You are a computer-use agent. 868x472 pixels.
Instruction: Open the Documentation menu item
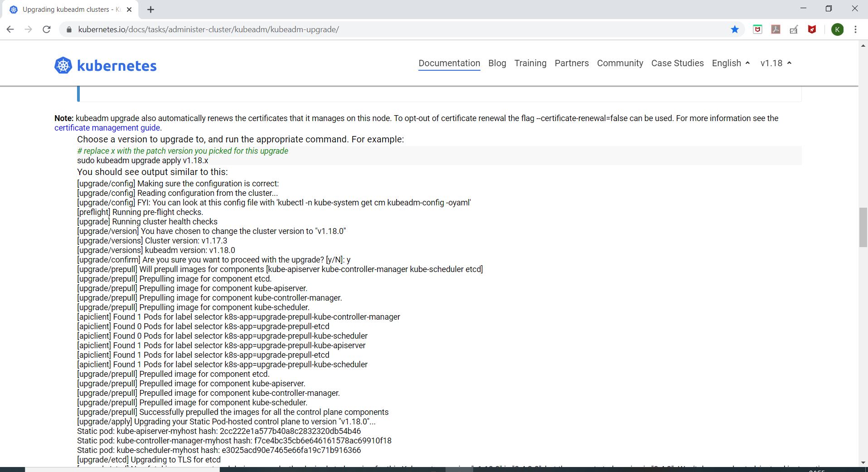[449, 63]
